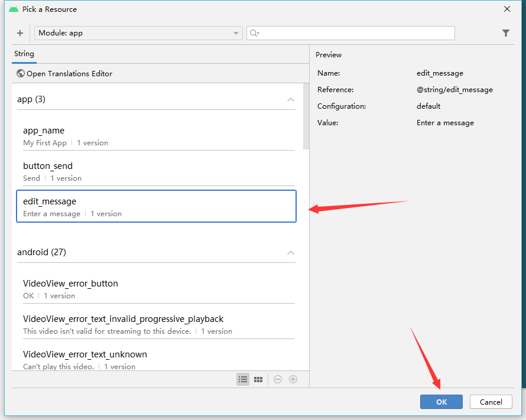The width and height of the screenshot is (526, 420).
Task: Click the plus icon to add resource
Action: pos(20,33)
